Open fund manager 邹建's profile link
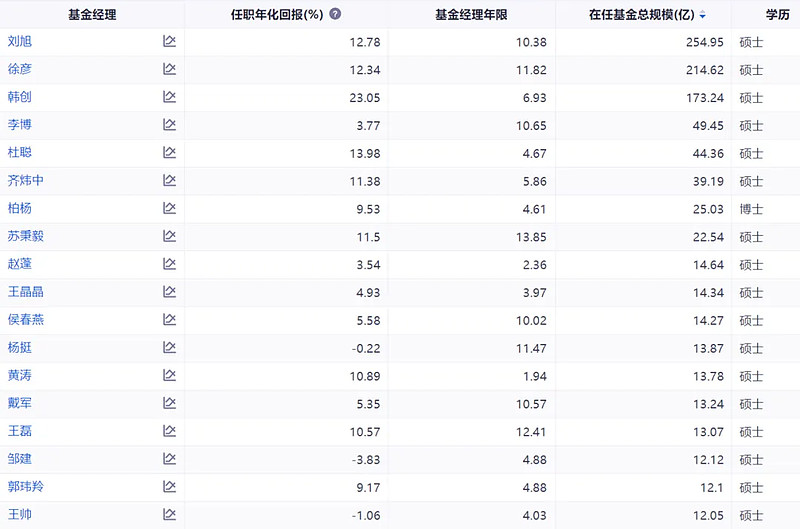Viewport: 800px width, 529px height. point(20,459)
